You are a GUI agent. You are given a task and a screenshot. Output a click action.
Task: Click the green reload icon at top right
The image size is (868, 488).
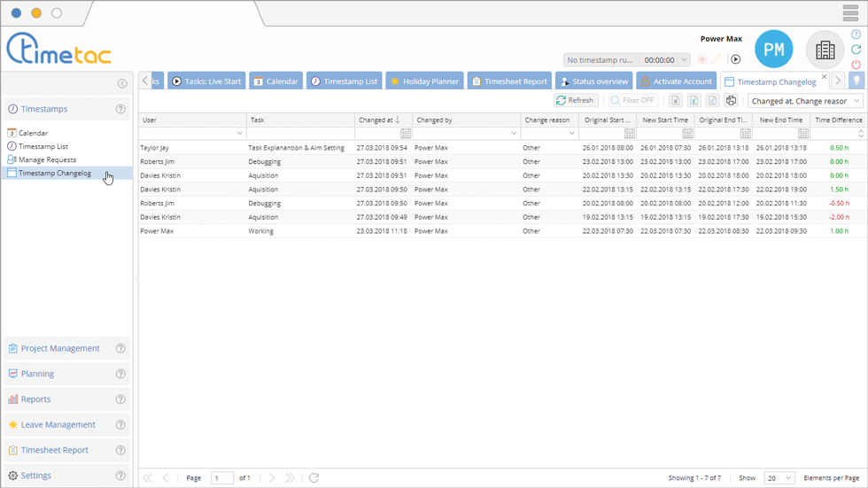pos(856,50)
